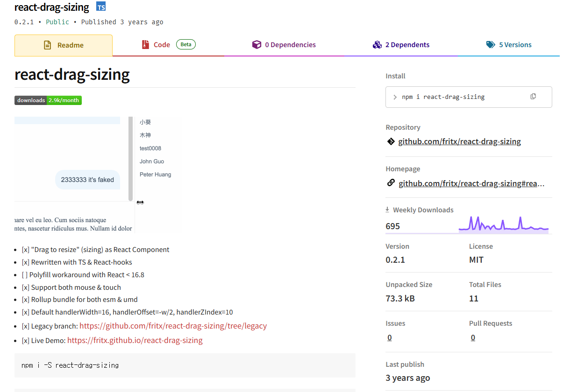570x392 pixels.
Task: Click the Code file icon
Action: click(145, 45)
